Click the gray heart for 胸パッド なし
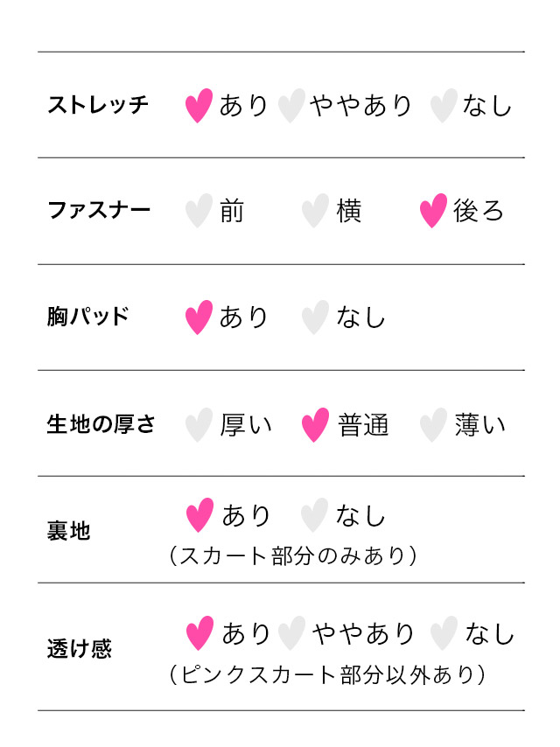This screenshot has width=560, height=747. coord(315,318)
